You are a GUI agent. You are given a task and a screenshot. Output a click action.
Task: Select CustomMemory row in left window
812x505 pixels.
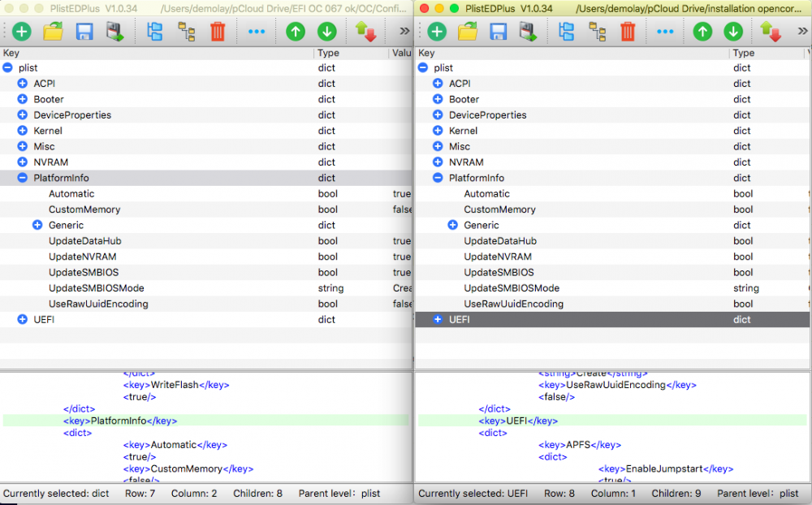click(206, 209)
